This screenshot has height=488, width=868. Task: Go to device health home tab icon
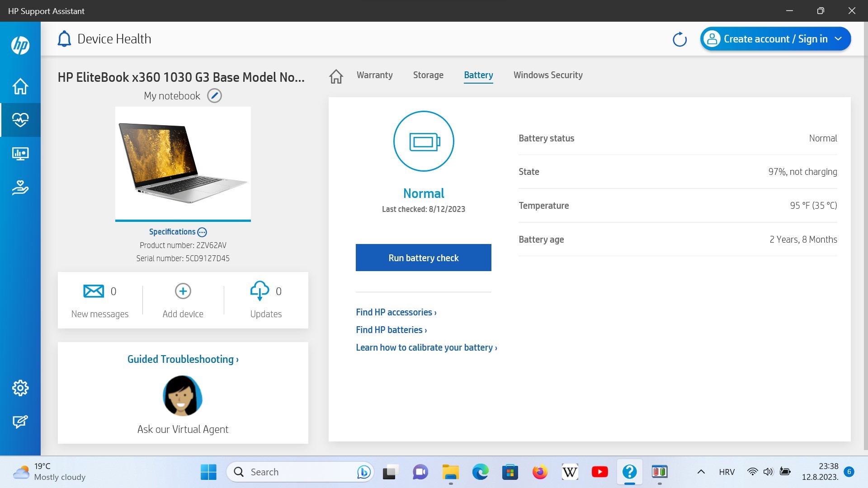pos(336,76)
